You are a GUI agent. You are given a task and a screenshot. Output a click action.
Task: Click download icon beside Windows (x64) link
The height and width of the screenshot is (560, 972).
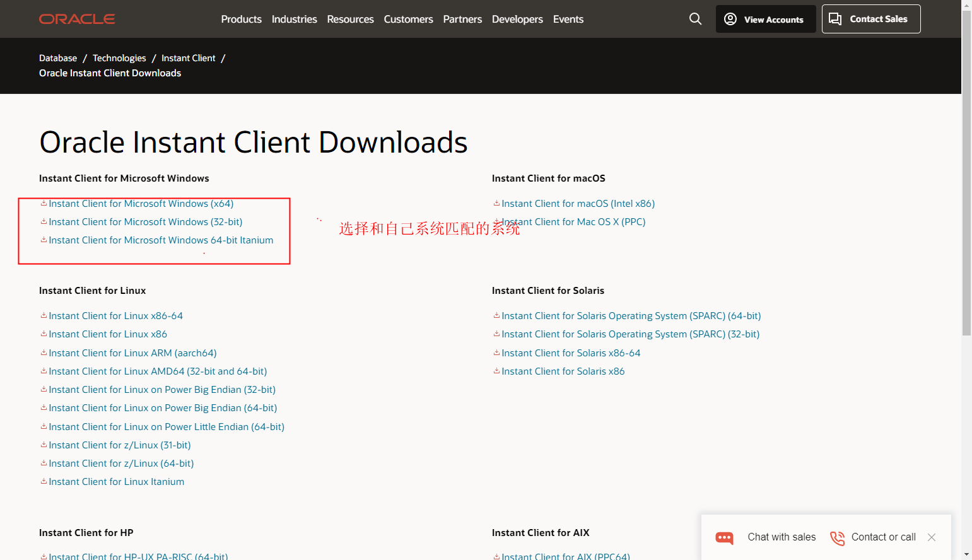44,203
